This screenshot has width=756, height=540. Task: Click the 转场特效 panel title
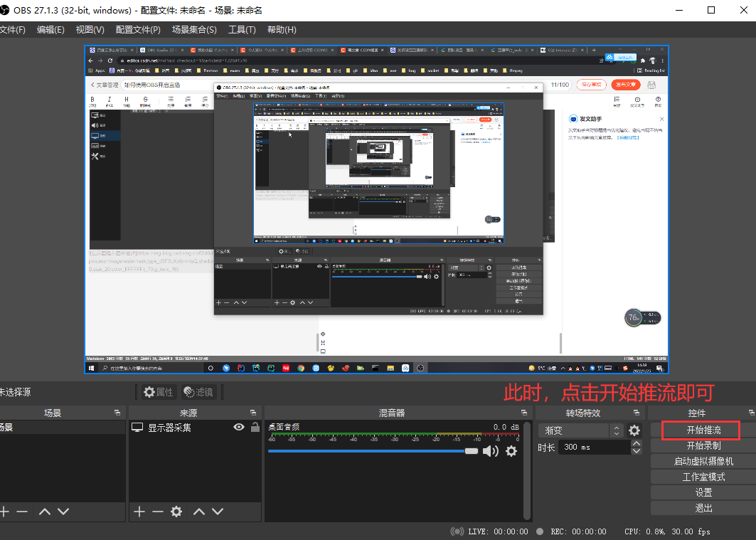583,413
